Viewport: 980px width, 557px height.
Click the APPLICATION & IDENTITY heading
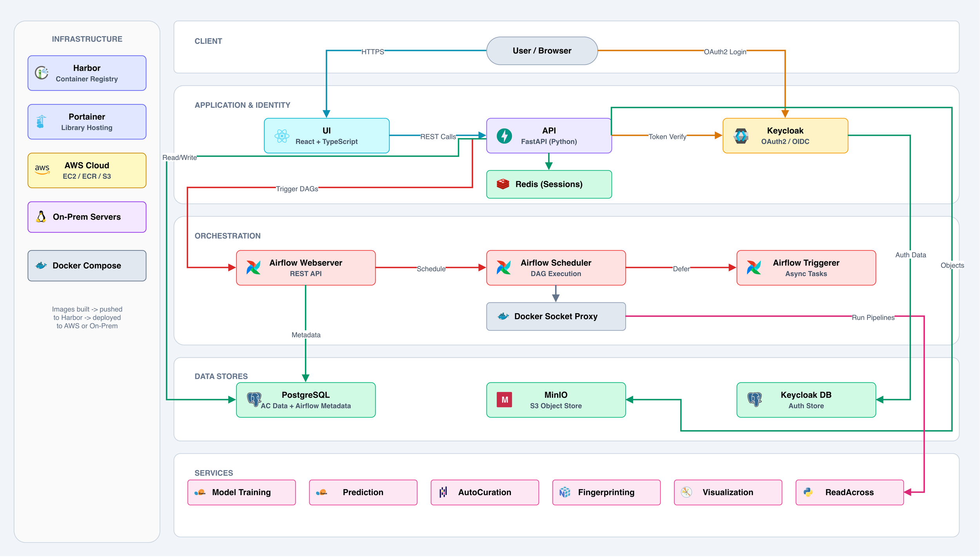(x=243, y=105)
